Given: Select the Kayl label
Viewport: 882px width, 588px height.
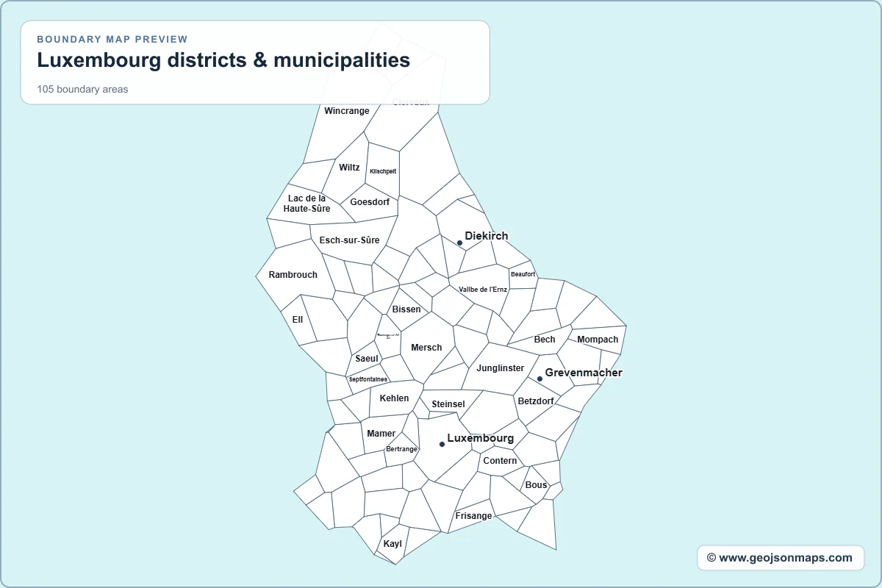Looking at the screenshot, I should click(392, 544).
